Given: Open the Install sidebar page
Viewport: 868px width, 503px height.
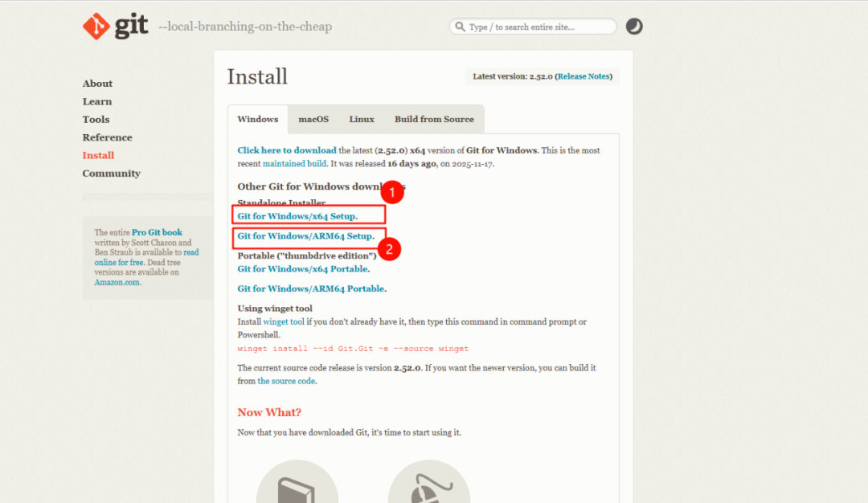Looking at the screenshot, I should pos(98,156).
